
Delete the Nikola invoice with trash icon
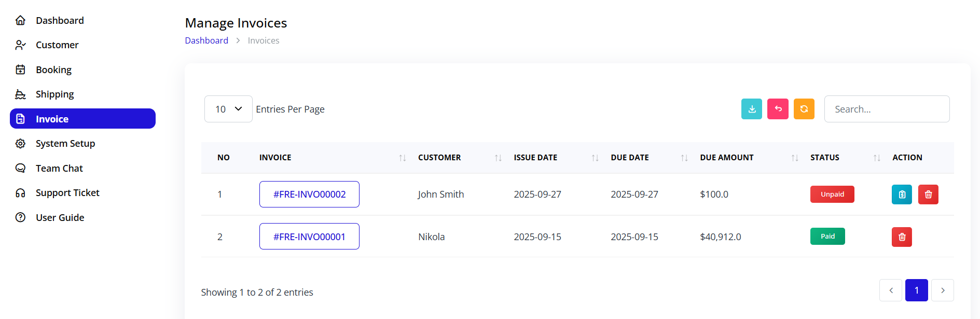click(902, 237)
